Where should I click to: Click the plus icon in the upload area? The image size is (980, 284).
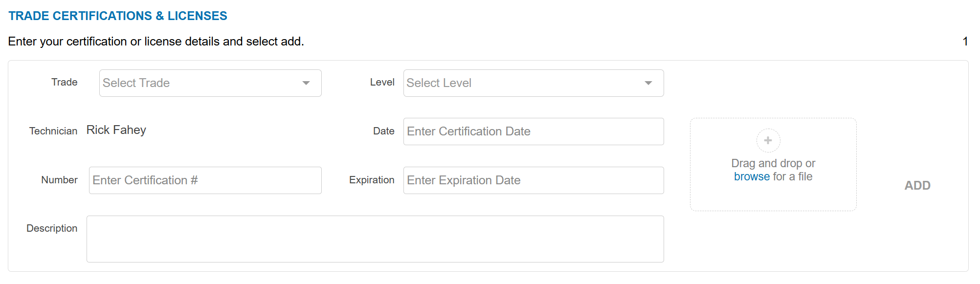point(768,141)
